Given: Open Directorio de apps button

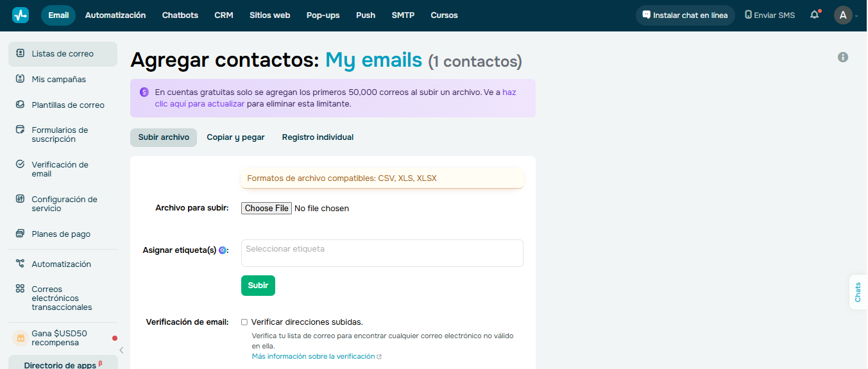Looking at the screenshot, I should point(63,363).
